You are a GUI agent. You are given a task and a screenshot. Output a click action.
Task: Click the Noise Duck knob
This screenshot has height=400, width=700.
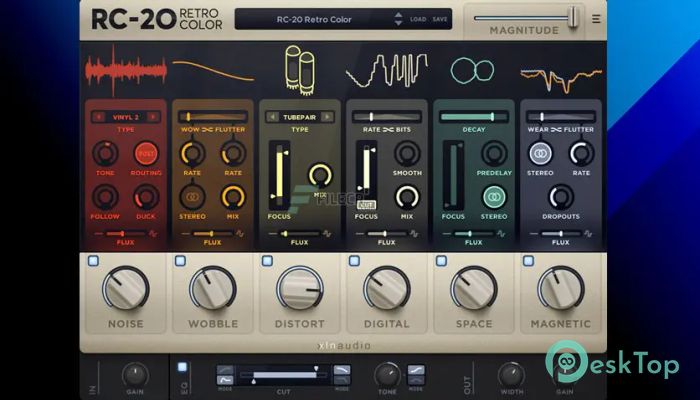[x=146, y=197]
